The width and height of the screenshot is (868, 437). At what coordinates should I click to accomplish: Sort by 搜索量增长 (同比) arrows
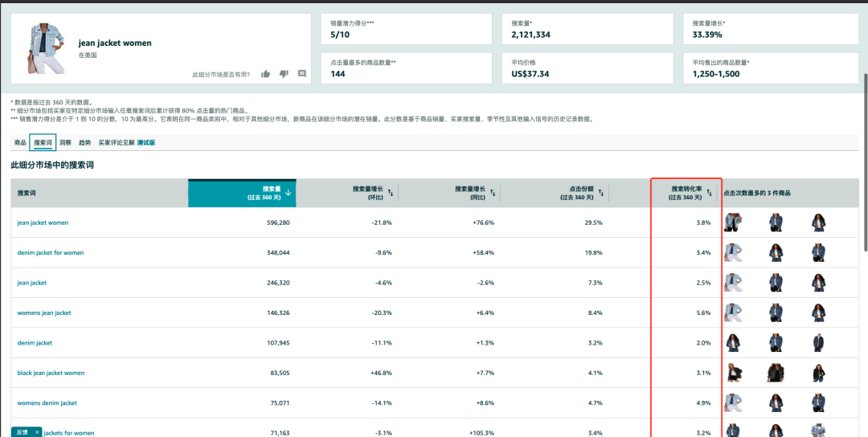click(x=493, y=193)
